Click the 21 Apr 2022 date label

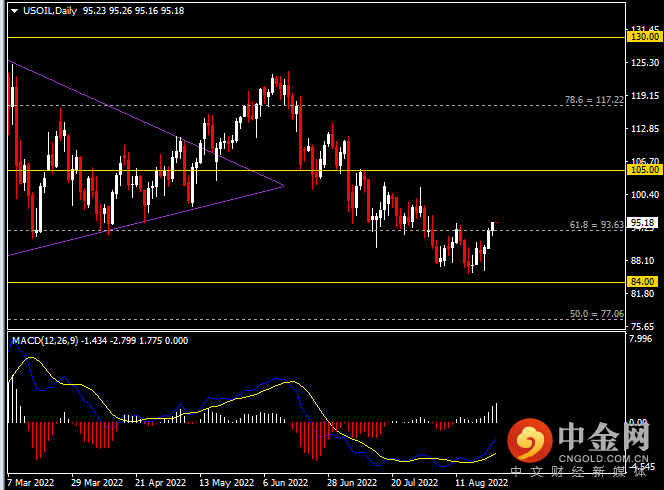(x=160, y=483)
